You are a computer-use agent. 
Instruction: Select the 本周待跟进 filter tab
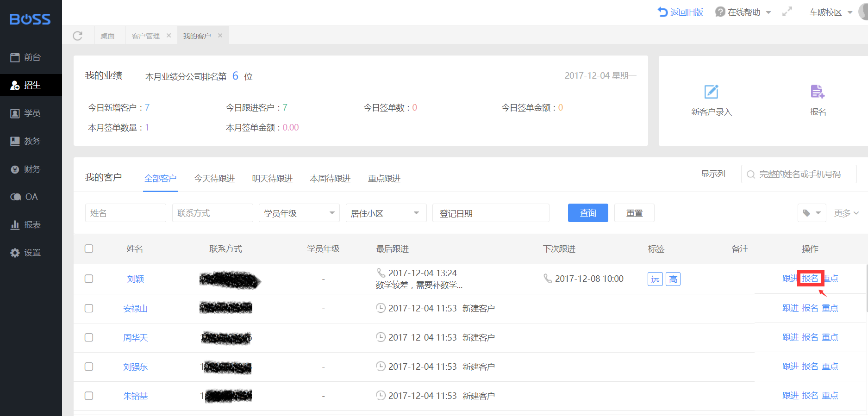tap(330, 179)
